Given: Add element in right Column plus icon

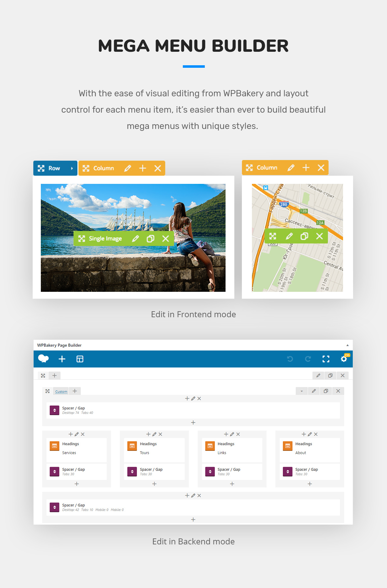Looking at the screenshot, I should point(306,168).
